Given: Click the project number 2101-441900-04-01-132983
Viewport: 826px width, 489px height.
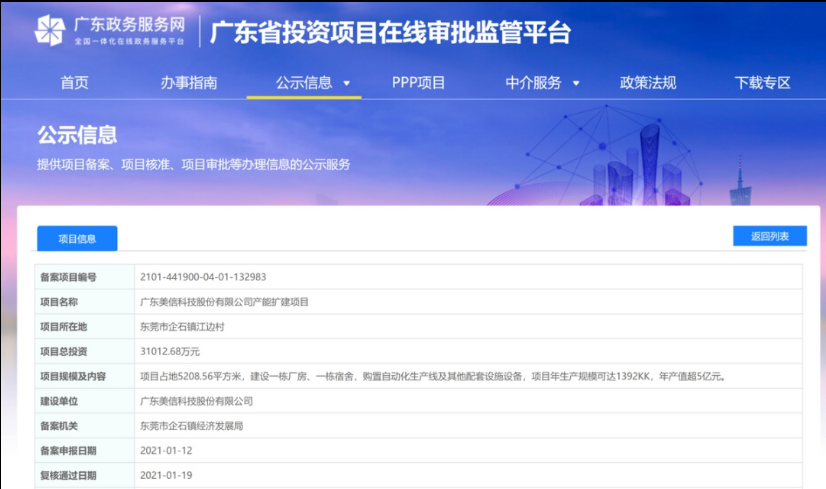Looking at the screenshot, I should pos(203,277).
